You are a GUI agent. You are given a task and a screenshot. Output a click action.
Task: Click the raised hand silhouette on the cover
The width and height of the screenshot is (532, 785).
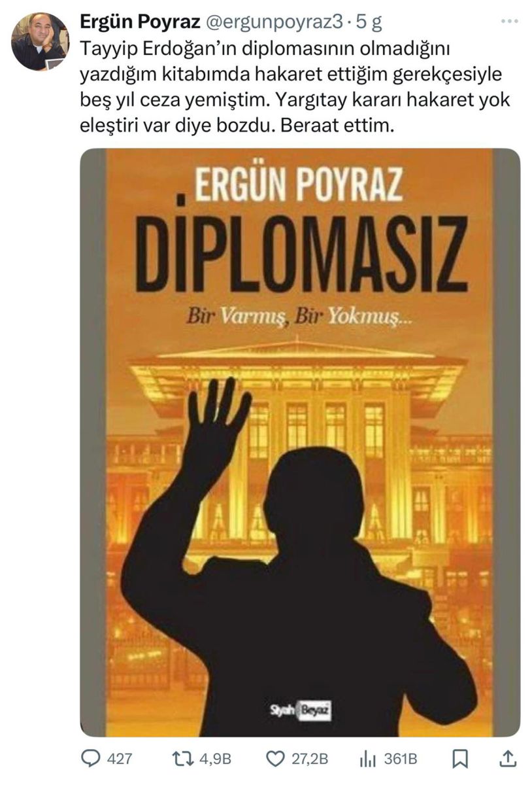(217, 427)
